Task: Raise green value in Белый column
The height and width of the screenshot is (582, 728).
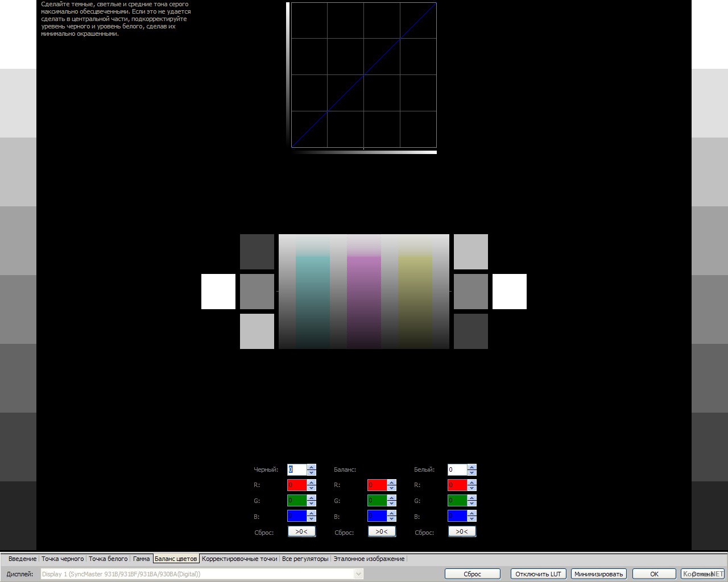Action: tap(471, 498)
